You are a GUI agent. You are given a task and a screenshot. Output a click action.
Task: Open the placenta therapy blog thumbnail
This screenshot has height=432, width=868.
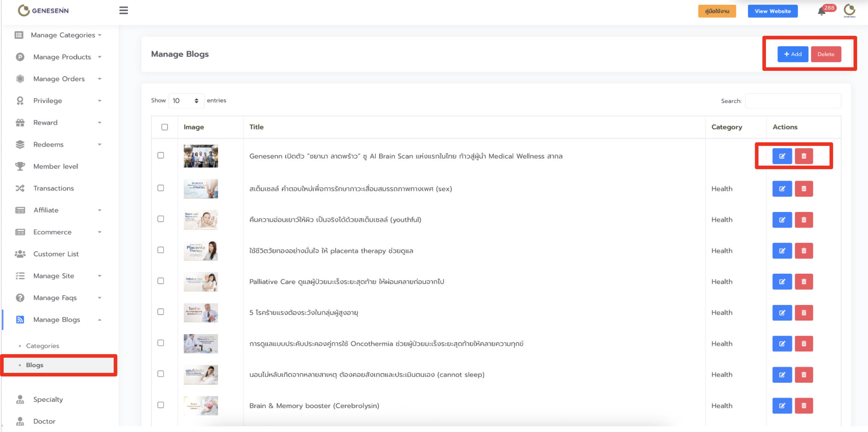(x=201, y=251)
